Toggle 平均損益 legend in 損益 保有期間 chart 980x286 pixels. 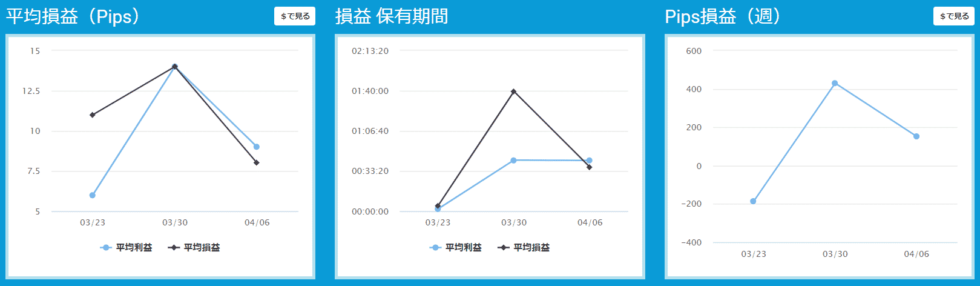click(524, 247)
